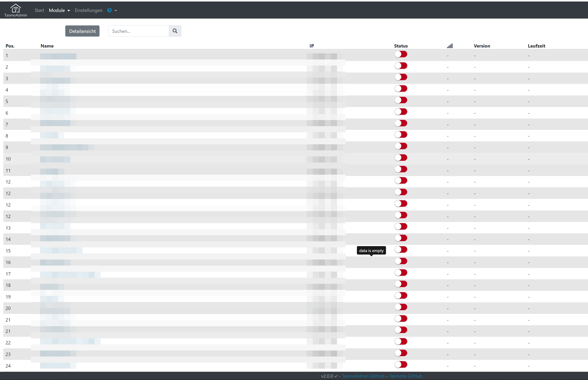Go to the Start page
This screenshot has height=380, width=588.
point(39,10)
